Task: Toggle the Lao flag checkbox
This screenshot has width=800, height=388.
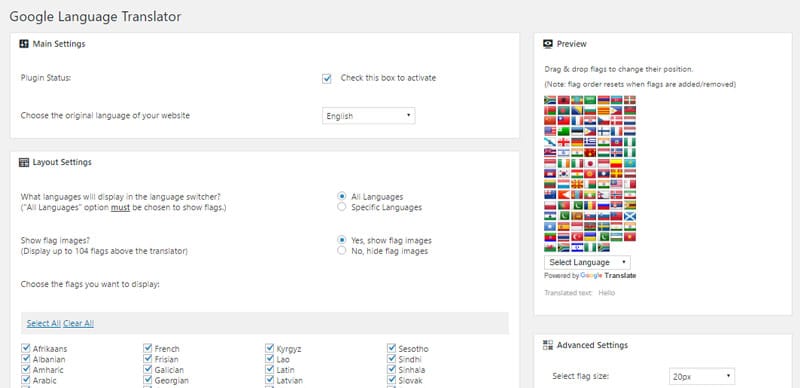Action: click(270, 359)
